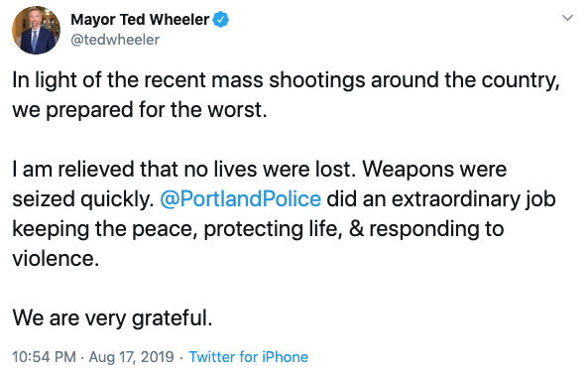588x374 pixels.
Task: Open Mayor Ted Wheeler's profile picture
Action: click(x=36, y=30)
